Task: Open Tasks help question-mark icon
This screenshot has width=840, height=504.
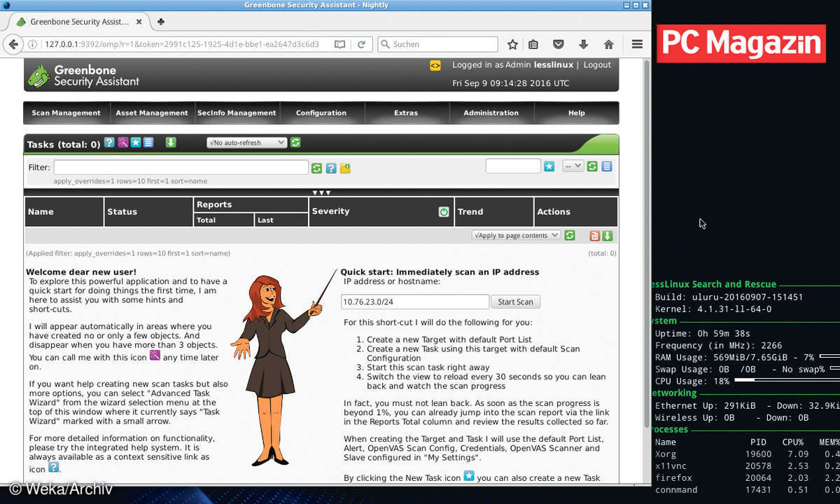Action: [x=109, y=143]
